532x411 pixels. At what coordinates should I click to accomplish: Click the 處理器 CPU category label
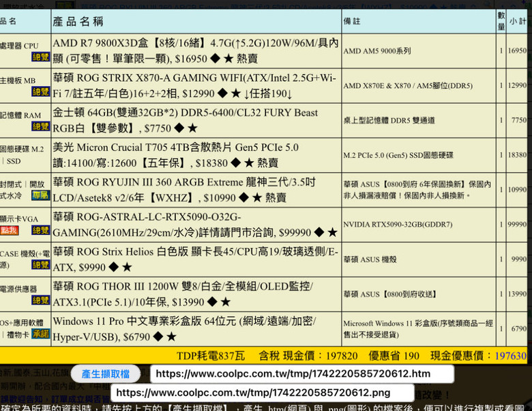point(19,46)
